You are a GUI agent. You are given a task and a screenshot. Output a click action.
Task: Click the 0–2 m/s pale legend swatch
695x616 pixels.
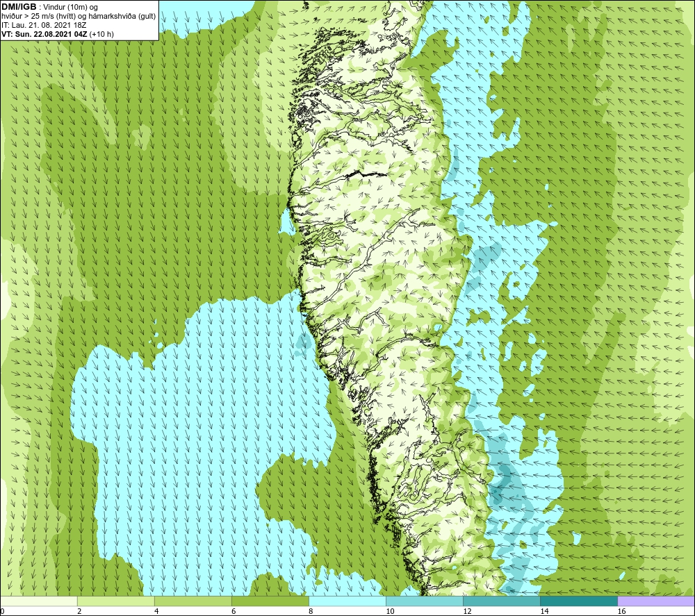(x=39, y=601)
